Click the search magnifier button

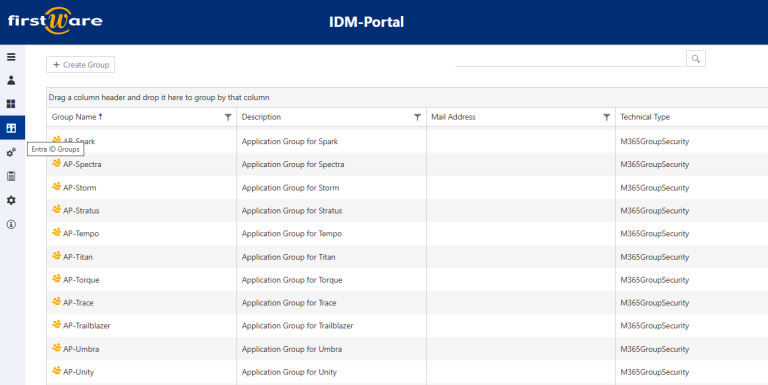(696, 59)
